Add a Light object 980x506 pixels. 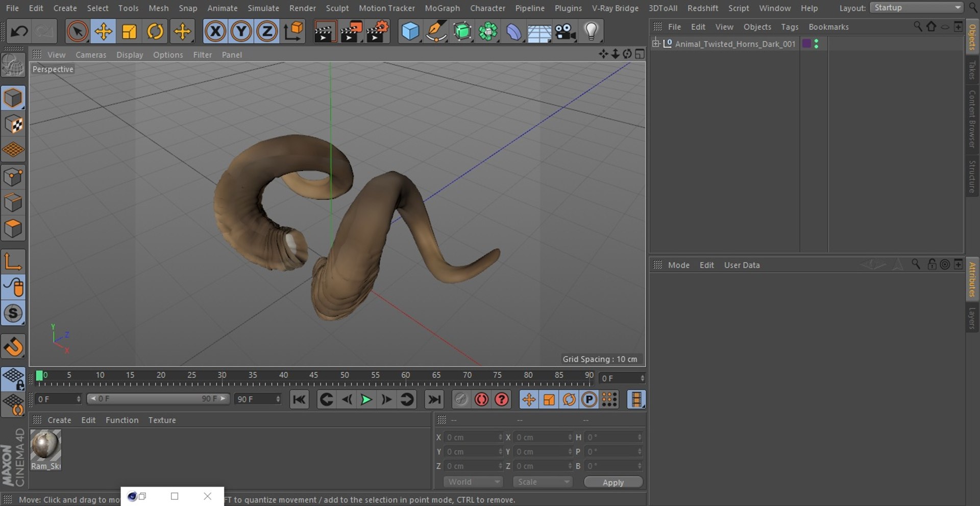[591, 32]
